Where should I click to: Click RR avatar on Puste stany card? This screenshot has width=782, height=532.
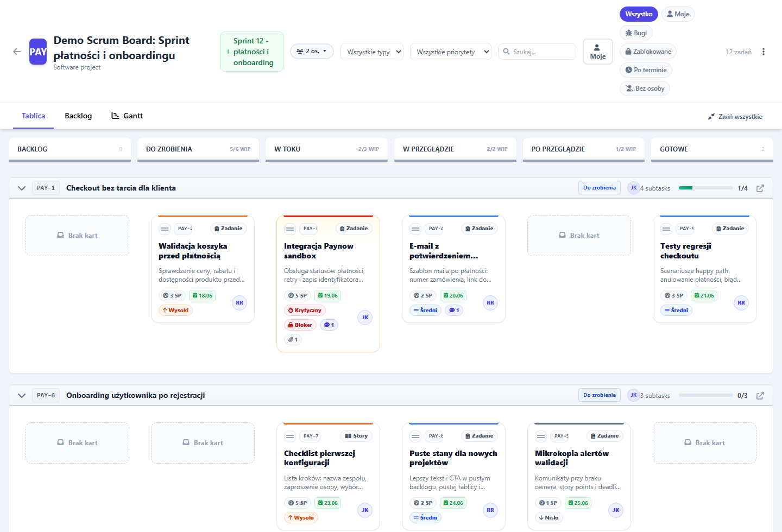tap(490, 510)
